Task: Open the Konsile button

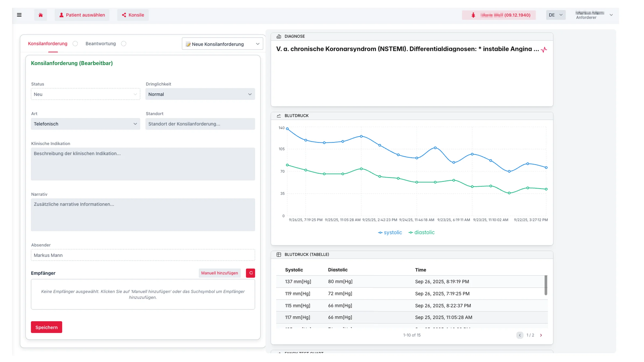Action: point(133,15)
